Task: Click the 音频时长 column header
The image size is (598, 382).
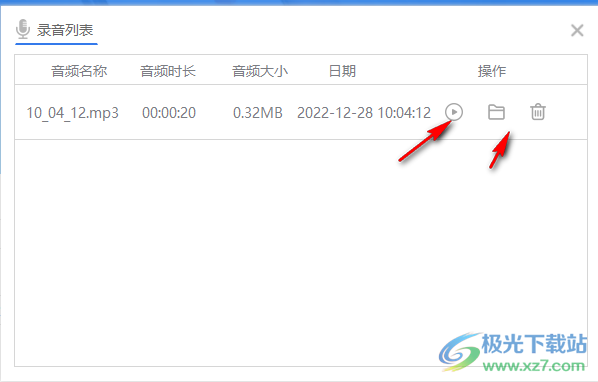Action: [168, 71]
